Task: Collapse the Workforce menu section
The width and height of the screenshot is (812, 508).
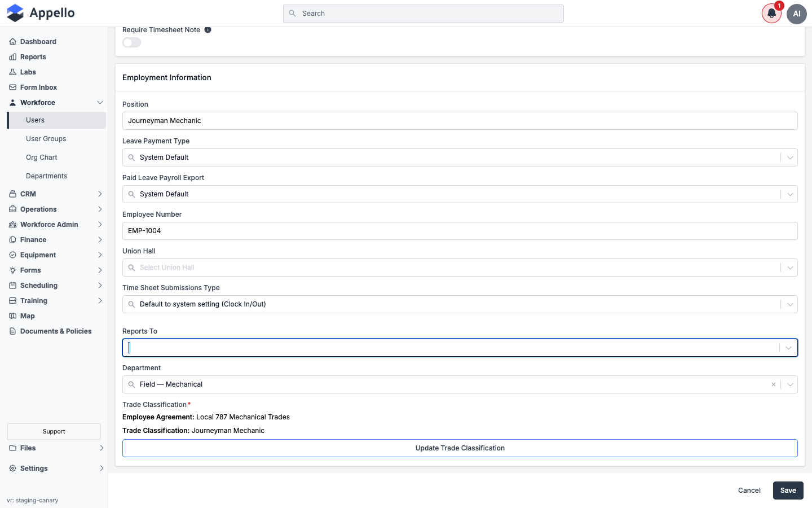Action: click(100, 103)
